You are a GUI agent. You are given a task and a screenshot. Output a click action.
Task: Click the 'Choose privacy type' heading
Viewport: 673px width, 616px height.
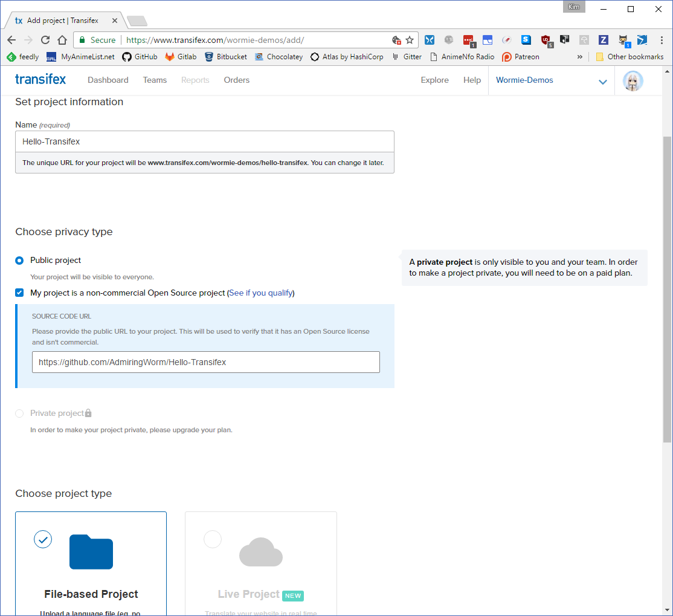(64, 232)
